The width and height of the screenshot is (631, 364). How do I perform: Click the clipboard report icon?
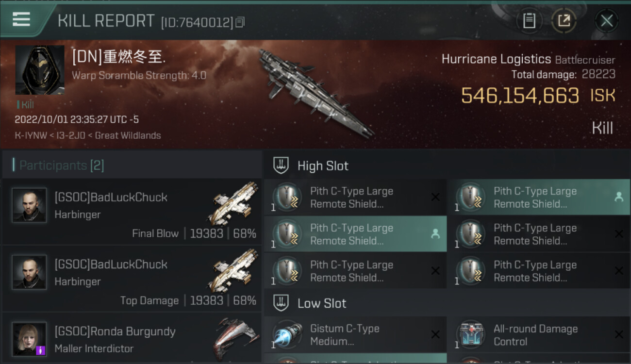[529, 21]
